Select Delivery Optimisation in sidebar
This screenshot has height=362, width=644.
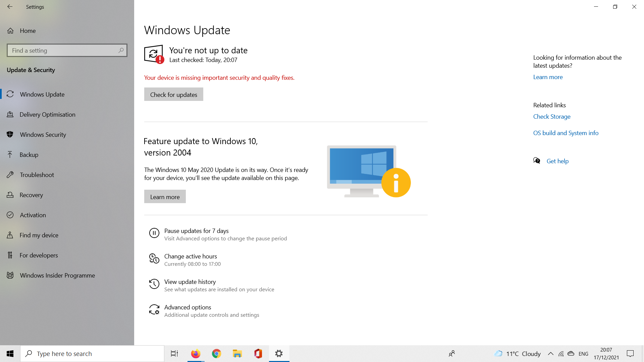47,115
